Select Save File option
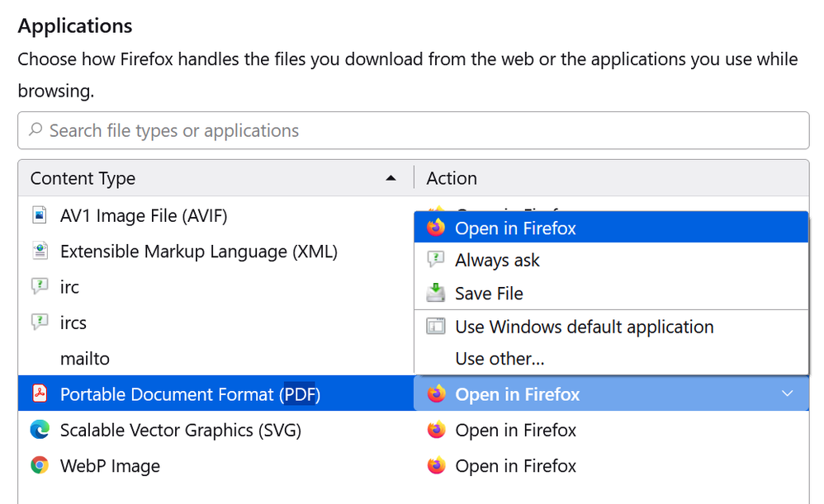Screen dimensions: 824x504 pos(489,294)
